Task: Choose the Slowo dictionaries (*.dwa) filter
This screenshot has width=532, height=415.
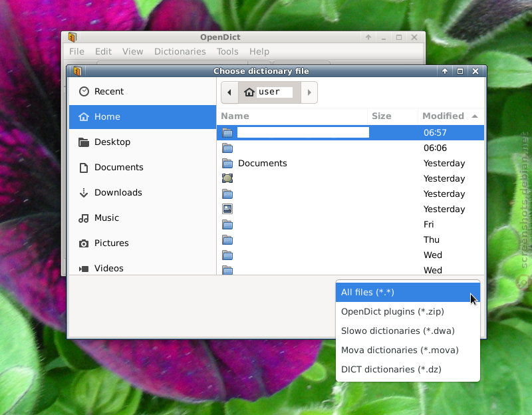Action: (408, 331)
